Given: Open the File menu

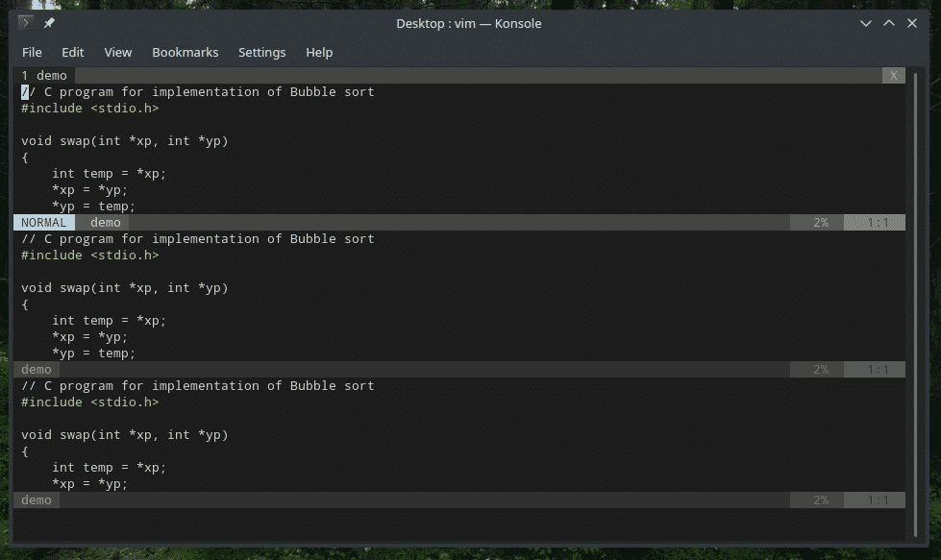Looking at the screenshot, I should (32, 52).
